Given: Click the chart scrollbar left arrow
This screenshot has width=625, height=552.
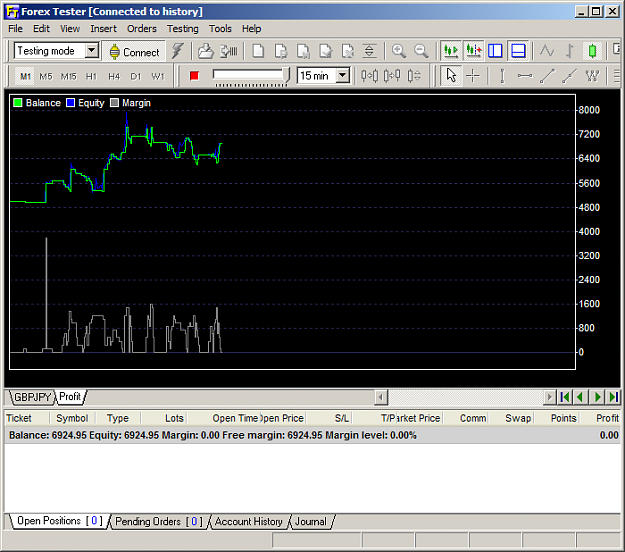Looking at the screenshot, I should 381,397.
